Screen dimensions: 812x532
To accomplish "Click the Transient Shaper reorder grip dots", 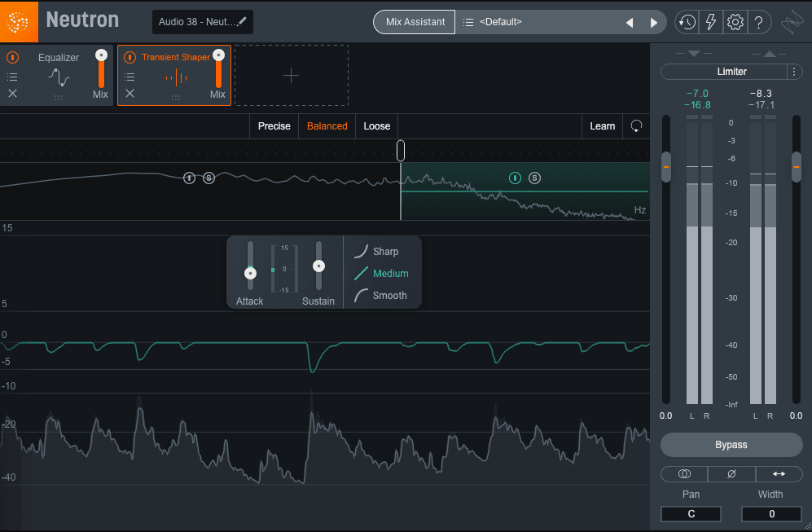I will pyautogui.click(x=176, y=98).
